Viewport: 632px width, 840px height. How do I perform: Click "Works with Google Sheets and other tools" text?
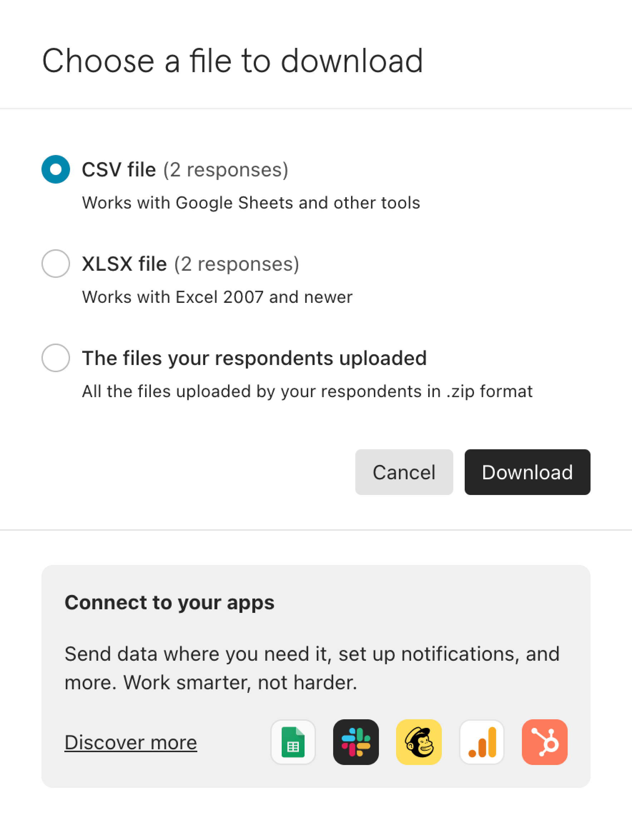[x=251, y=202]
